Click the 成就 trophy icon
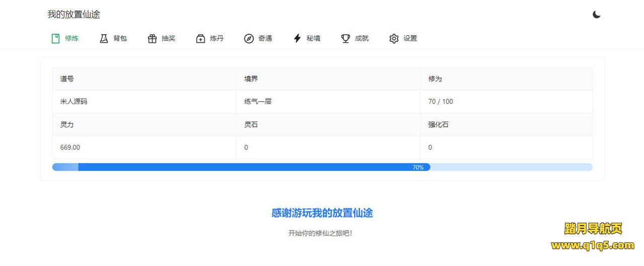The height and width of the screenshot is (266, 644). [x=346, y=38]
